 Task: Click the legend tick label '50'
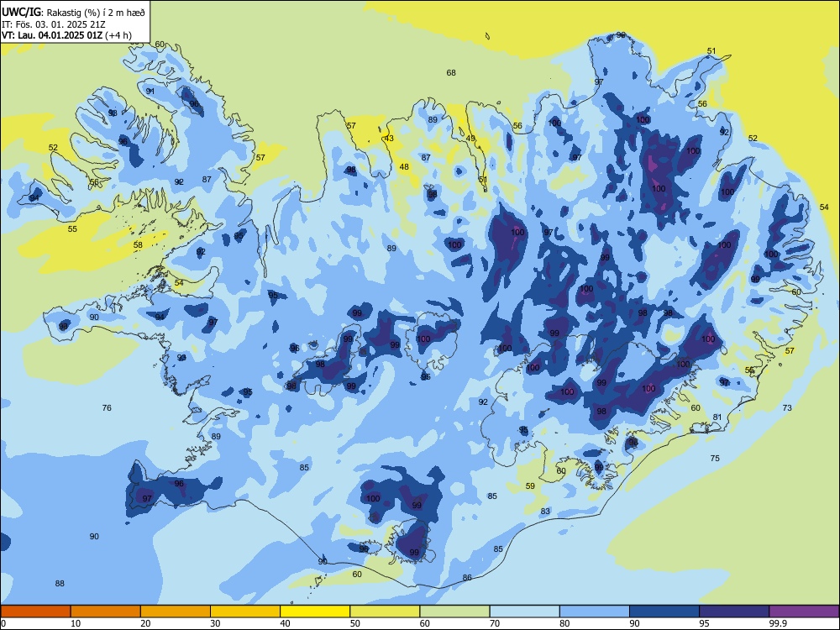354,623
